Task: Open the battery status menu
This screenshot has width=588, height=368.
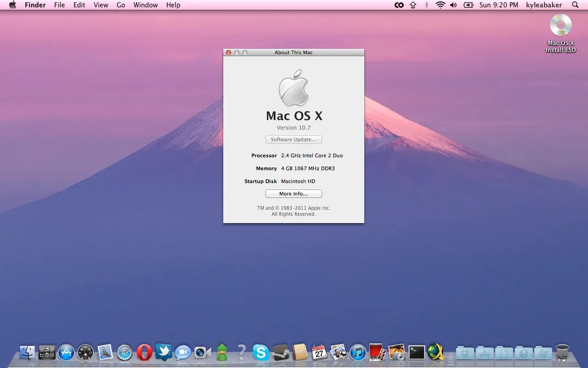Action: pyautogui.click(x=469, y=5)
